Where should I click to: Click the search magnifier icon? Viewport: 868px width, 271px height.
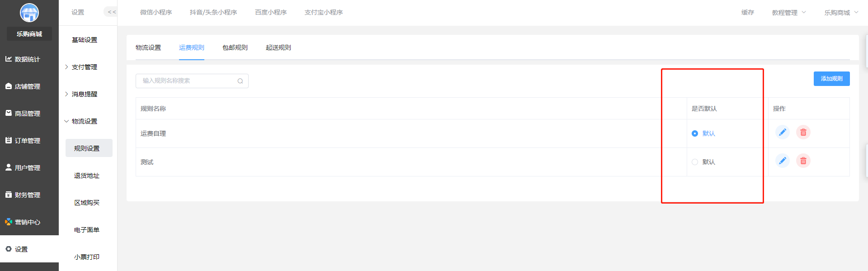click(x=240, y=81)
